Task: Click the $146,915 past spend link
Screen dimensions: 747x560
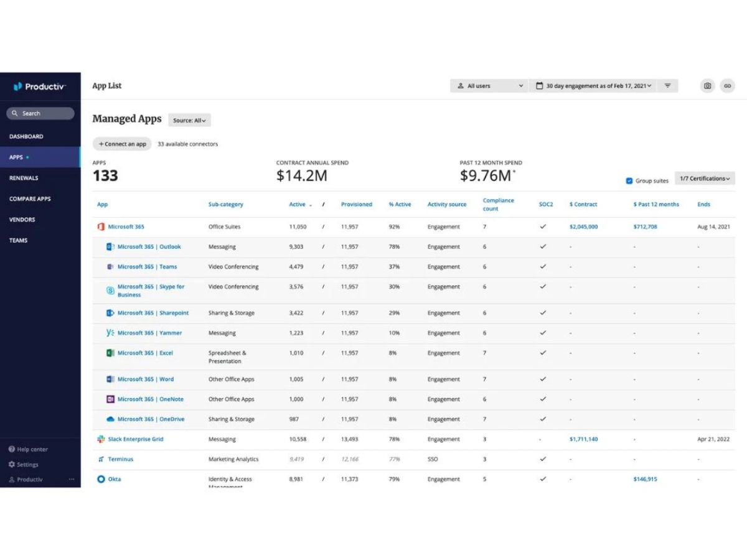Action: [x=645, y=479]
